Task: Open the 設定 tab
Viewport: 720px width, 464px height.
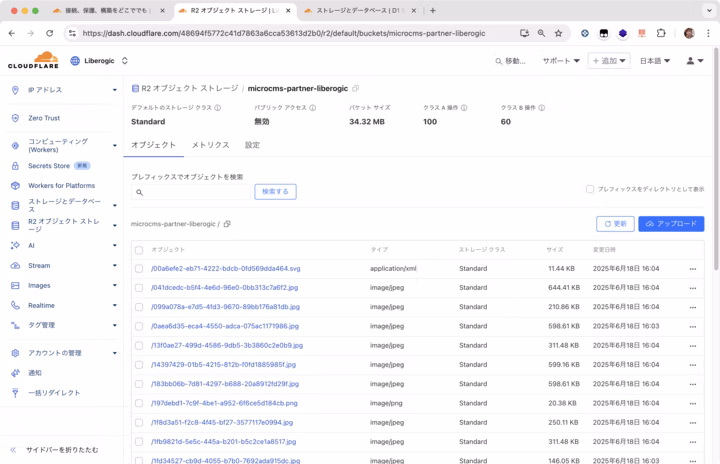Action: coord(252,145)
